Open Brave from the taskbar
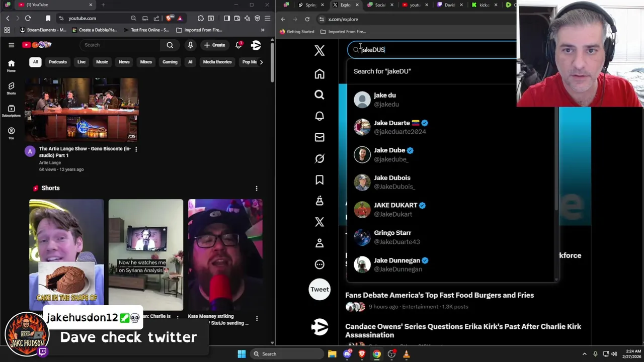The image size is (644, 362). [362, 354]
